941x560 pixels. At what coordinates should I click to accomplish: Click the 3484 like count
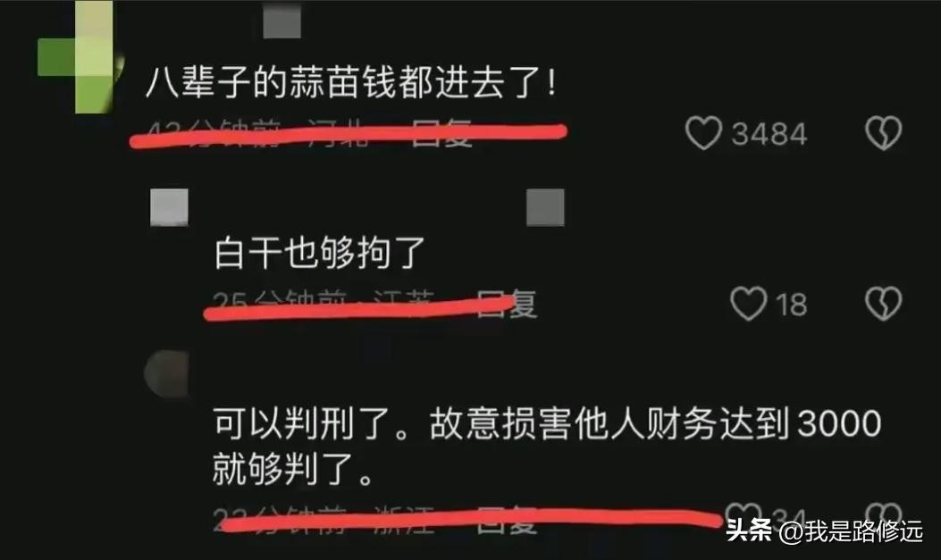click(x=769, y=133)
